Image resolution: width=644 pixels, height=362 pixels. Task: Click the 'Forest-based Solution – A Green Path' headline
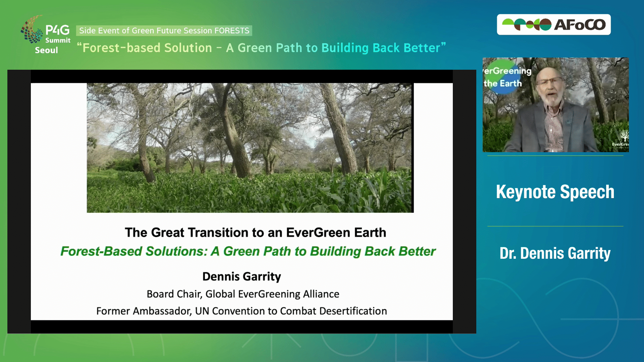click(261, 48)
